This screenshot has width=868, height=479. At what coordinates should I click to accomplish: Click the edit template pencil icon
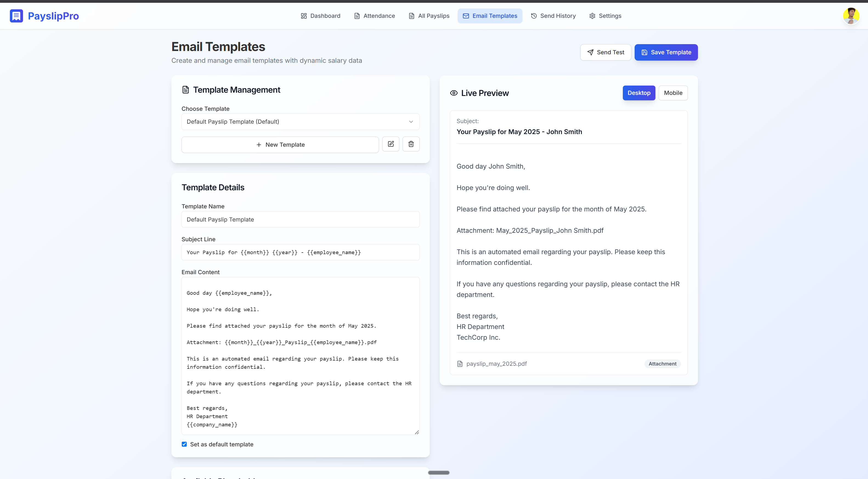391,144
